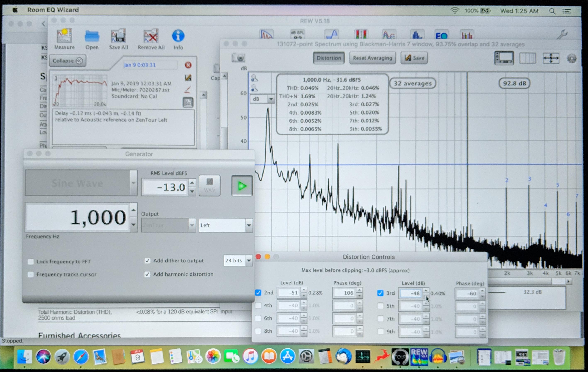
Task: Toggle the scrollbars display icon in RTA
Action: (504, 58)
